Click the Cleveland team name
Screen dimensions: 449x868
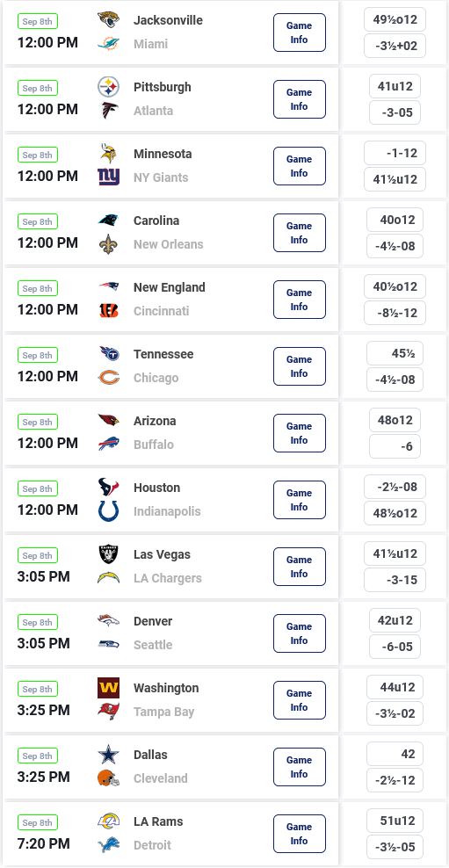point(161,778)
